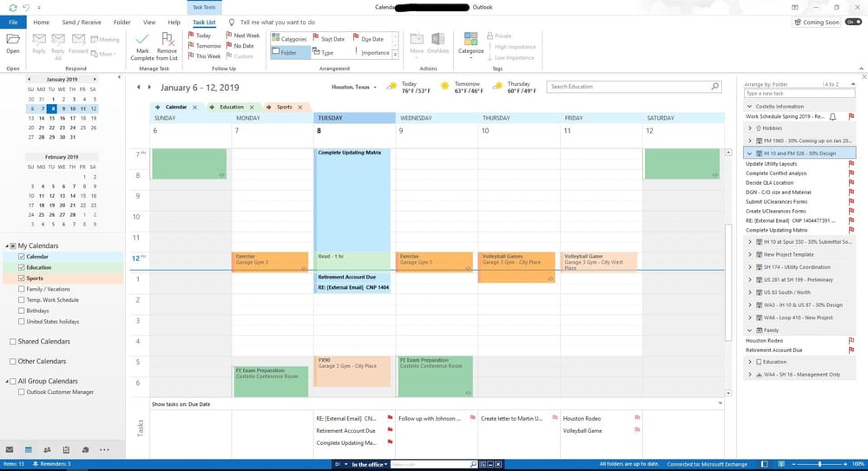Flag task for This Week
This screenshot has width=868, height=471.
click(204, 56)
